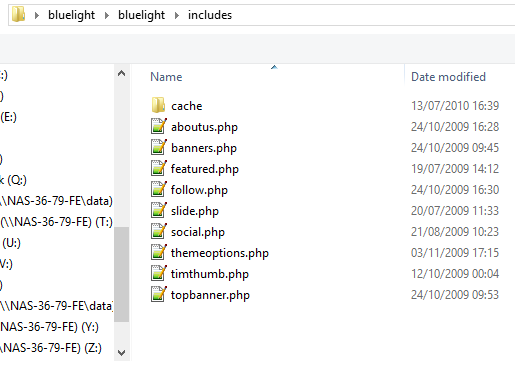Select the file named slide.php
Viewport: 515px width, 372px height.
coord(195,211)
